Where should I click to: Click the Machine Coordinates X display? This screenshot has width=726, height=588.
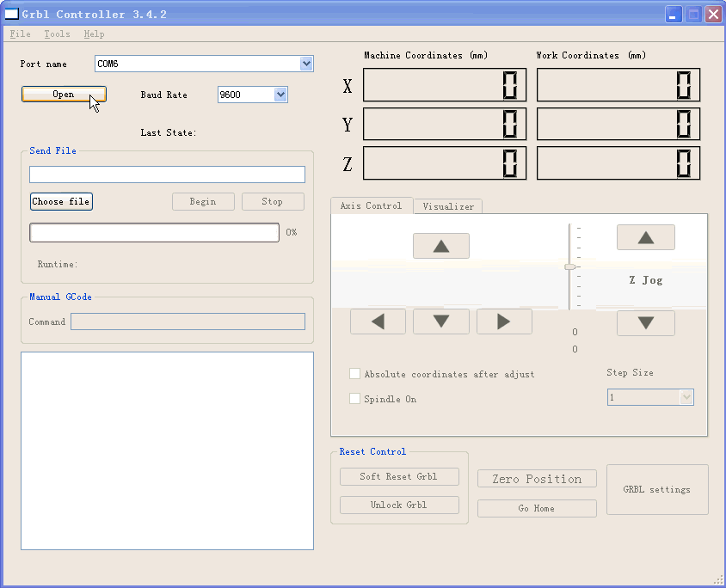(445, 84)
